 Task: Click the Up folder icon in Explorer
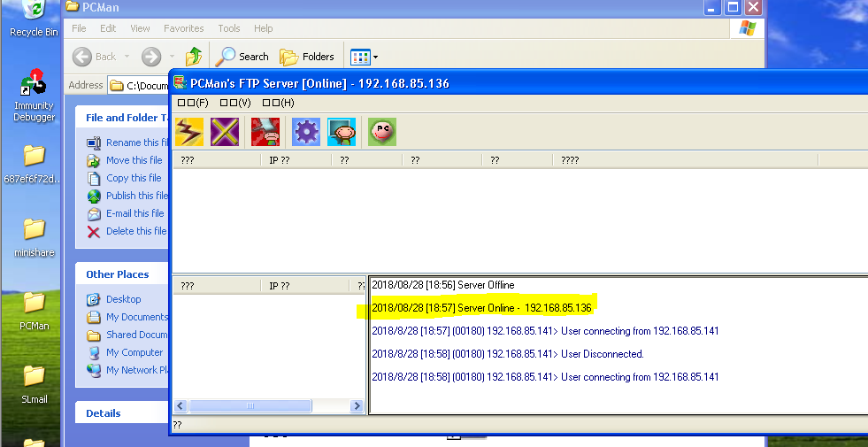[194, 57]
